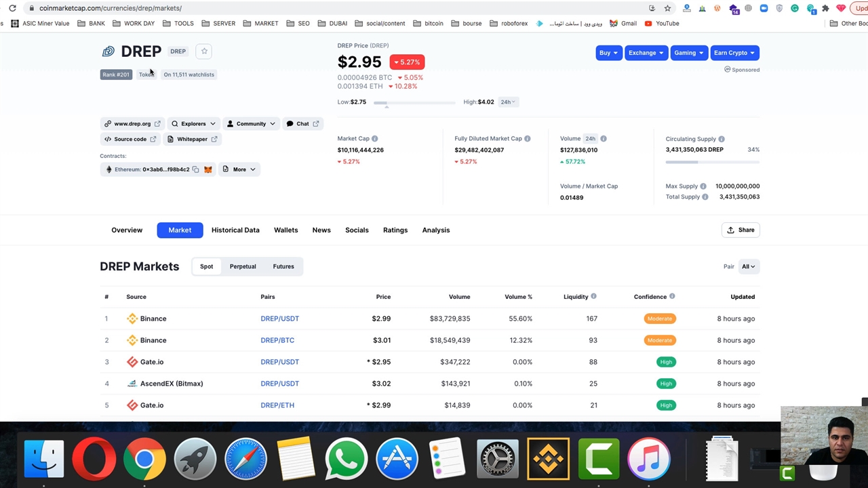Switch to Perpetual markets
The image size is (868, 488).
(x=243, y=266)
